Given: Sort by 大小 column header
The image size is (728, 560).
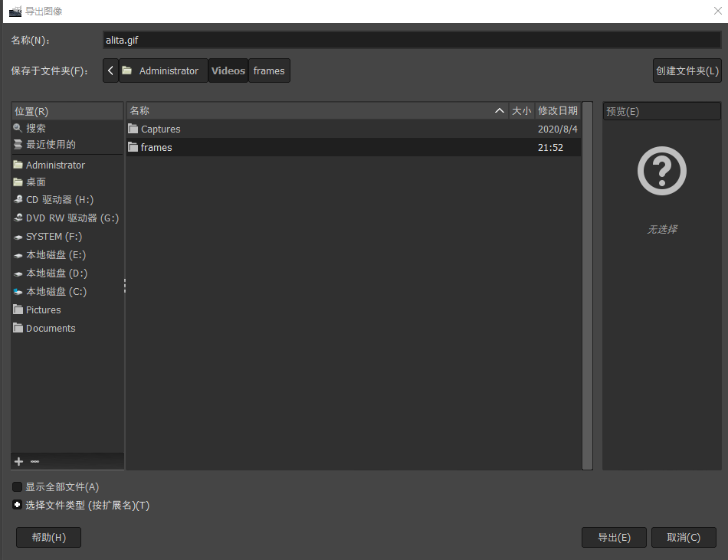Looking at the screenshot, I should pos(521,110).
